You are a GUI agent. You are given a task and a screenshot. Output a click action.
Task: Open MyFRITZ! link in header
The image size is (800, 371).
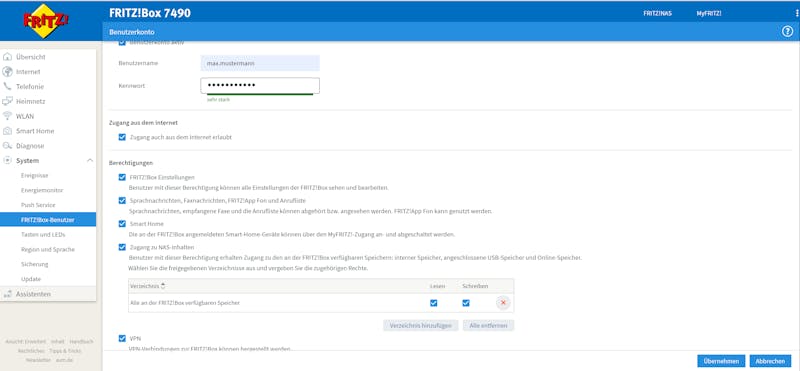click(x=709, y=14)
